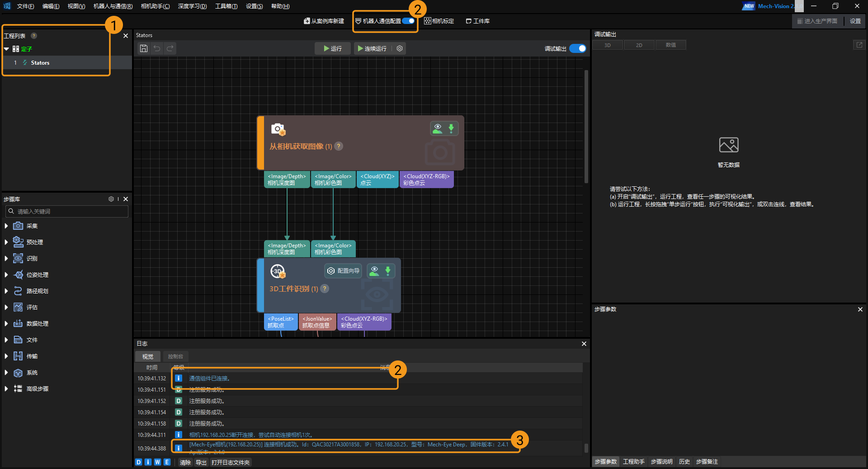Click the save project icon

pyautogui.click(x=143, y=48)
